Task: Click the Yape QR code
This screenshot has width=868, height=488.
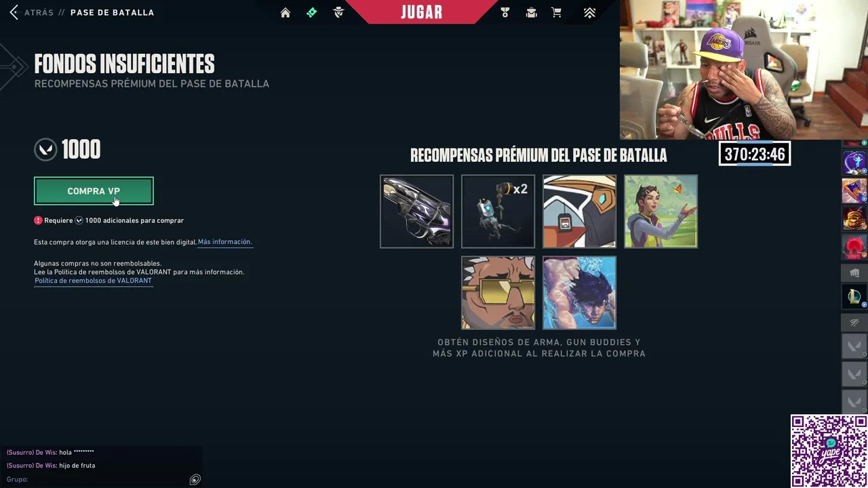Action: 829,451
